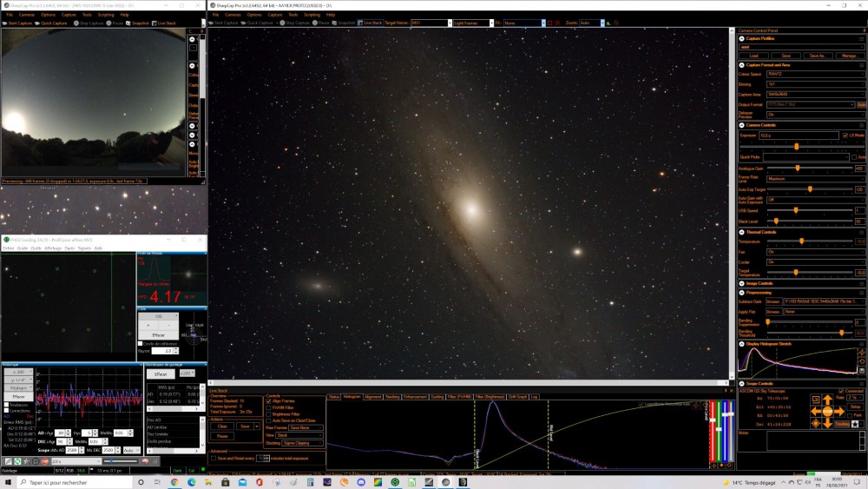
Task: Move scope with the right arrow
Action: tap(839, 412)
